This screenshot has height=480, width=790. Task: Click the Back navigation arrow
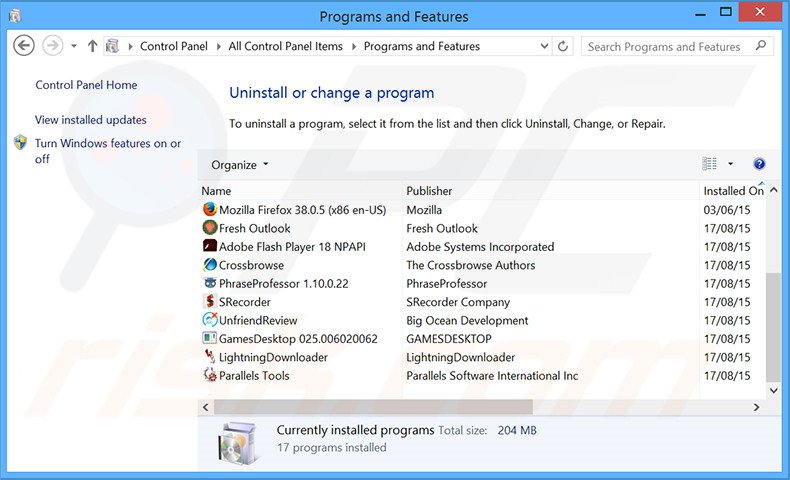(24, 46)
